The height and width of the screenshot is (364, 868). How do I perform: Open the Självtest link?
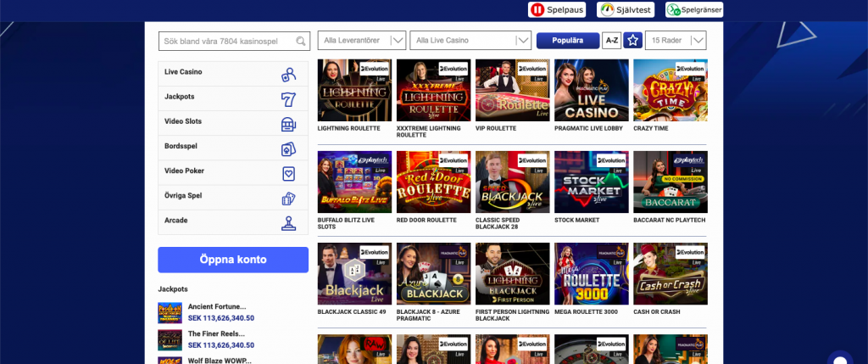tap(626, 10)
